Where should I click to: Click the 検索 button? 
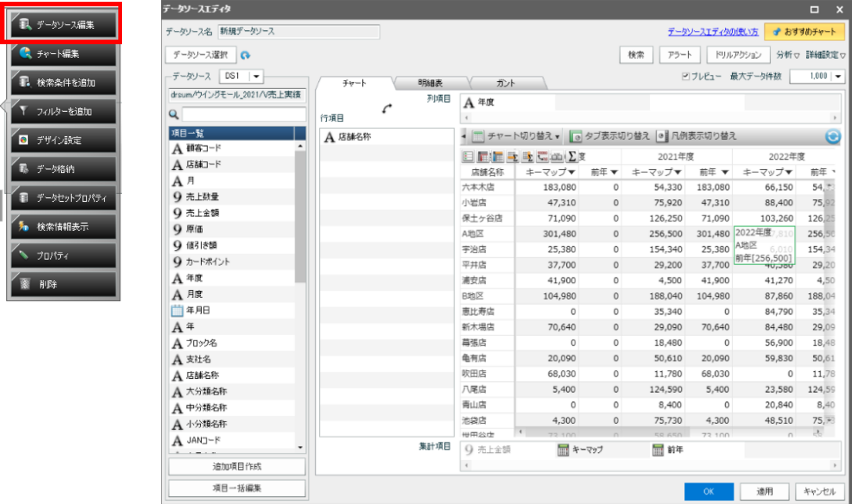(636, 55)
